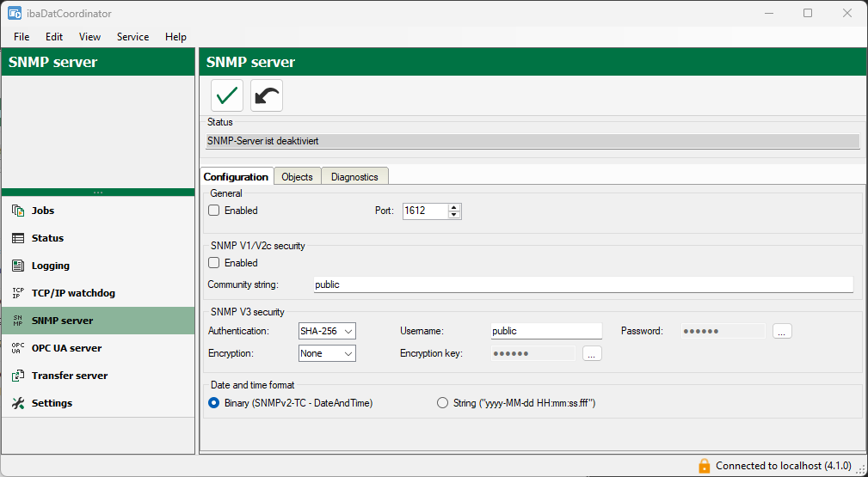868x477 pixels.
Task: Click the Encryption key ellipsis button
Action: pyautogui.click(x=592, y=353)
